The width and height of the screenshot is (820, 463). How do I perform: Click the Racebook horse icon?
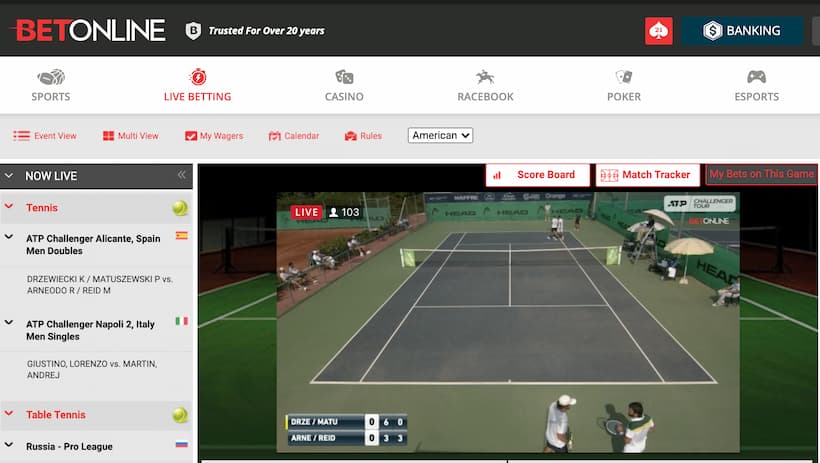(x=485, y=77)
